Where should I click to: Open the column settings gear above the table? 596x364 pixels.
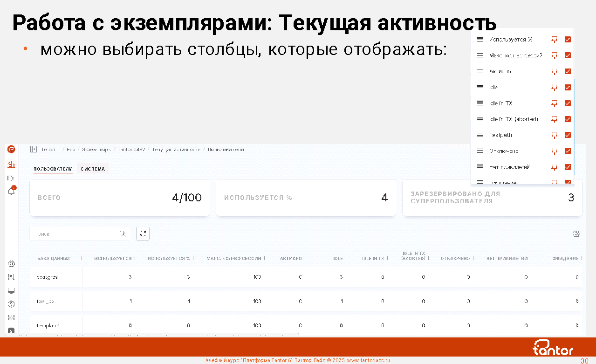(576, 234)
